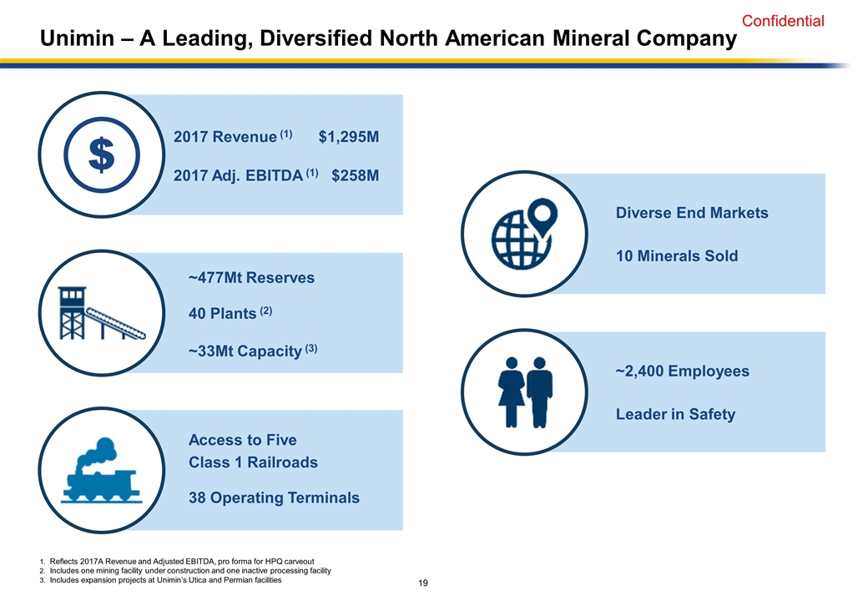The image size is (868, 601).
Task: Click the ~2,400 Employees text
Action: 682,371
